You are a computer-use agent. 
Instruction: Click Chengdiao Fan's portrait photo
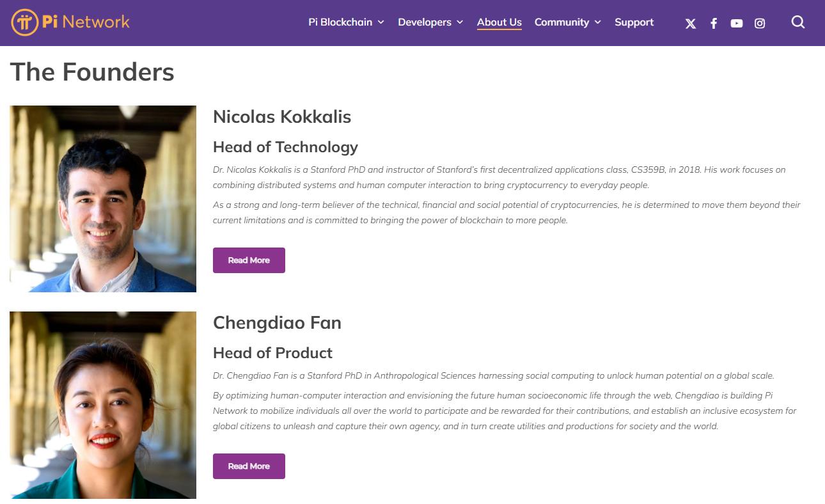(102, 404)
